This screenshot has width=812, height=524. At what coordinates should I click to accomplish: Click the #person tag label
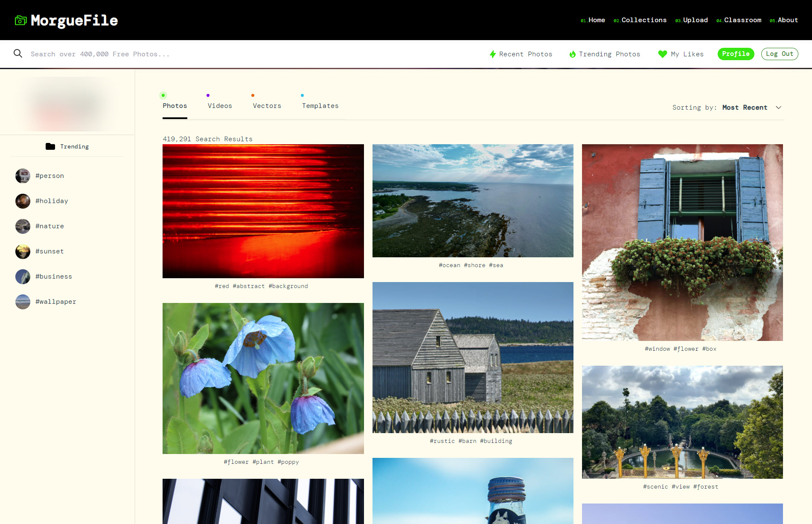click(x=50, y=176)
